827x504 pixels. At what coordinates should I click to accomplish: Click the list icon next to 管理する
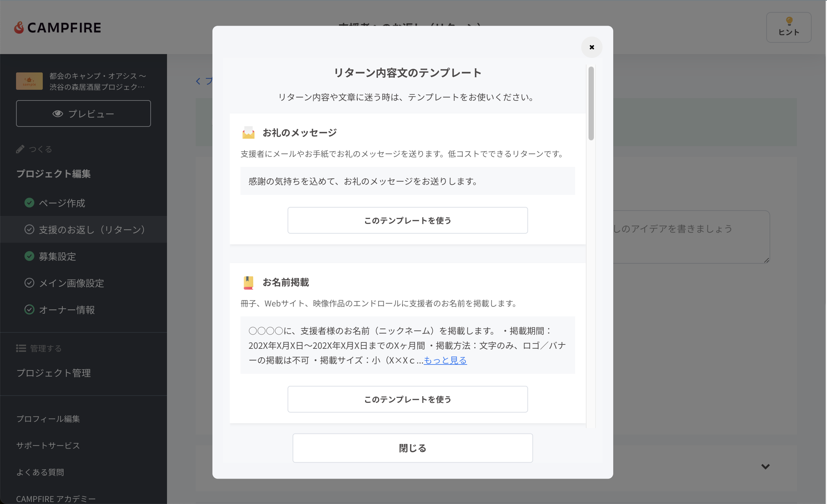point(21,348)
